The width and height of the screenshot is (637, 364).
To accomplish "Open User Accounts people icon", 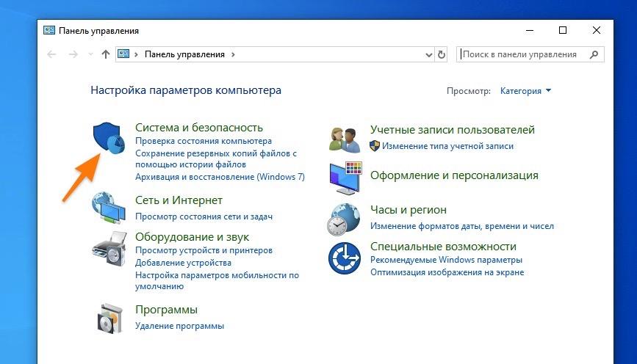I will point(345,139).
